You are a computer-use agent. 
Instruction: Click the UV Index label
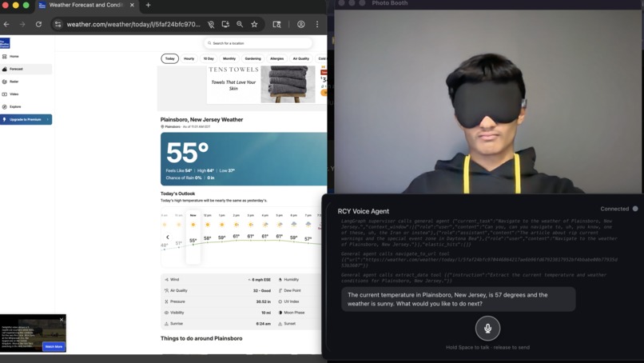[291, 301]
